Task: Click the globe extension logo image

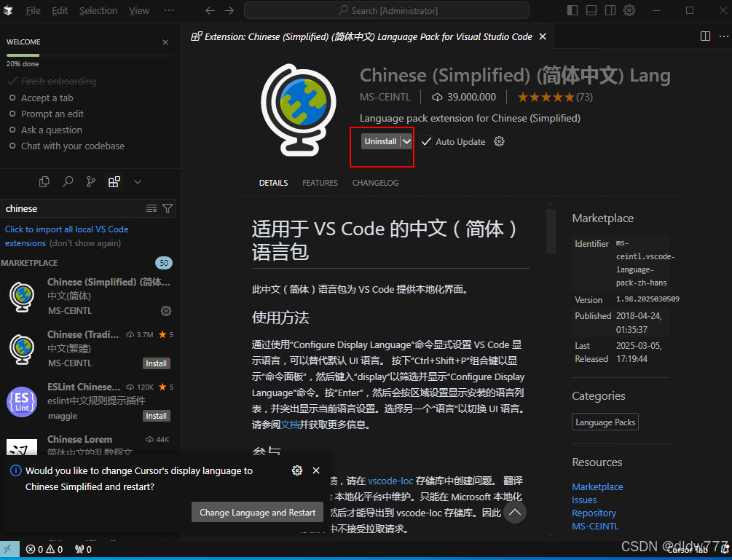Action: [299, 110]
